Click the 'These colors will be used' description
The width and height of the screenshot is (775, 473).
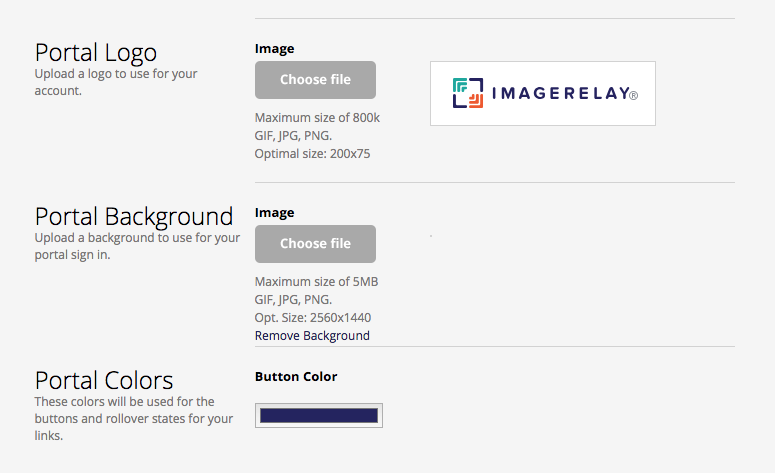coord(133,419)
